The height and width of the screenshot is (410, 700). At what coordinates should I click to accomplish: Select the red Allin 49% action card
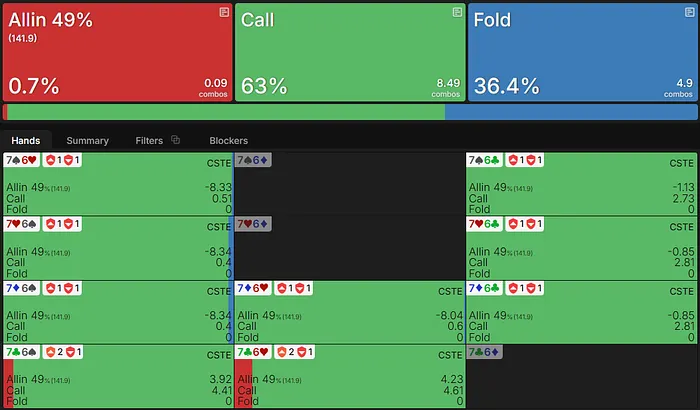[116, 50]
